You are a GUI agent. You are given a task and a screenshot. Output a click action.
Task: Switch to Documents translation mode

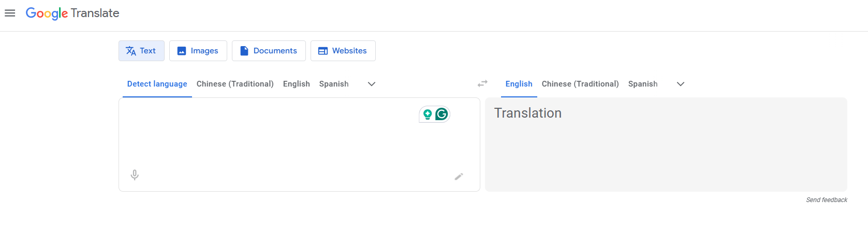[269, 51]
